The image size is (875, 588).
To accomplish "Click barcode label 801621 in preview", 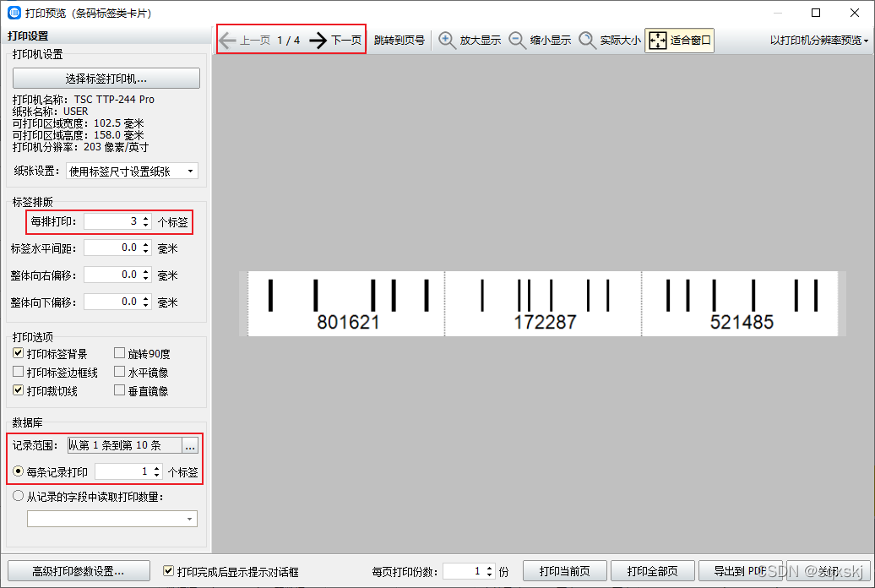I will pos(346,304).
